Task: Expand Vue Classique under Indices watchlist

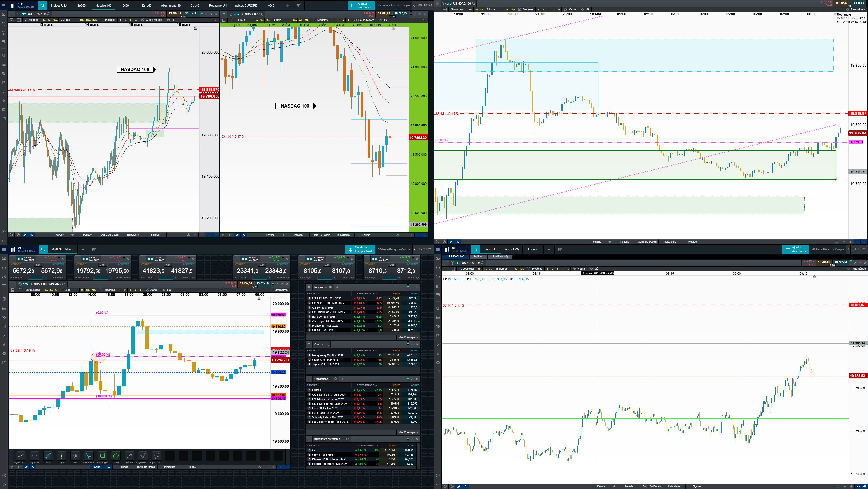Action: coord(408,337)
